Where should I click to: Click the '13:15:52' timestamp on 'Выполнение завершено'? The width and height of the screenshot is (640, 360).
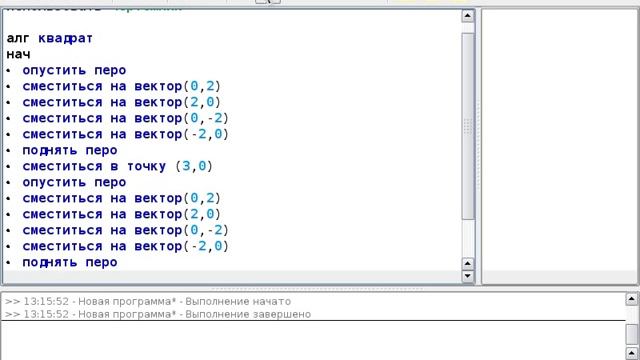tap(46, 314)
